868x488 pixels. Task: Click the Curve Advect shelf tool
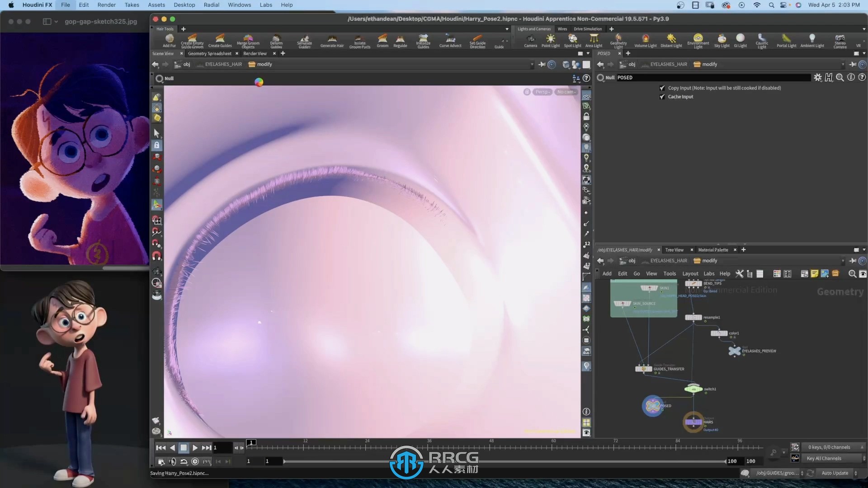coord(450,40)
